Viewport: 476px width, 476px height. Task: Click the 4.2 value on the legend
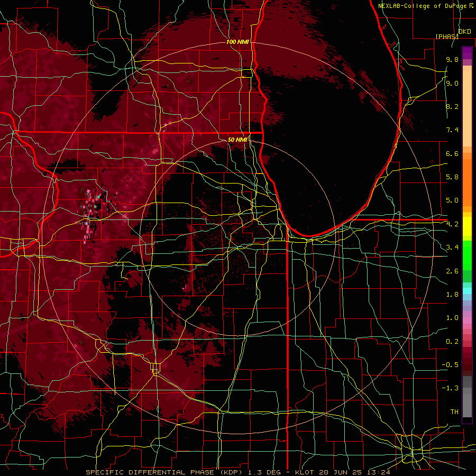(452, 224)
